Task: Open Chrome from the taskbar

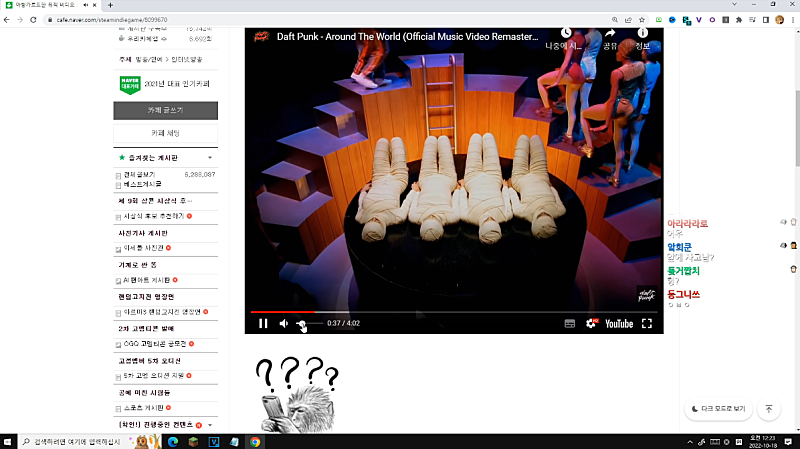Action: pos(255,442)
